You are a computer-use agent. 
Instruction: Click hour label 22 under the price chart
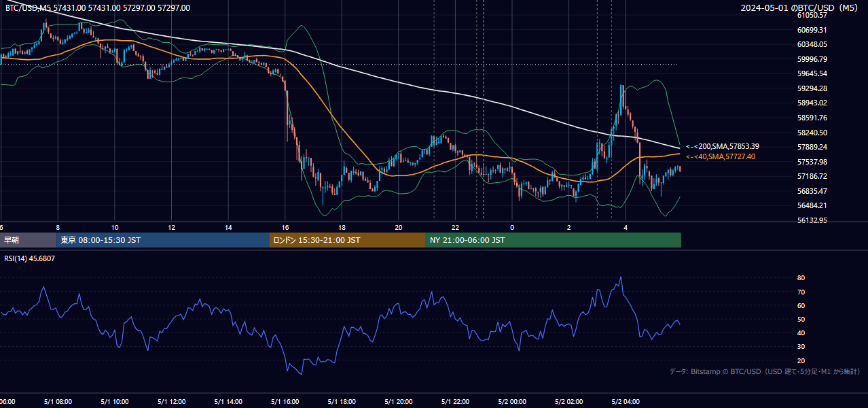[455, 227]
